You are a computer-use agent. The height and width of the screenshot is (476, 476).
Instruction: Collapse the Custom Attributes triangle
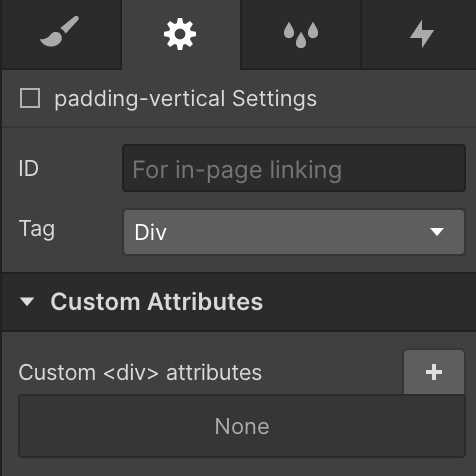[x=27, y=301]
